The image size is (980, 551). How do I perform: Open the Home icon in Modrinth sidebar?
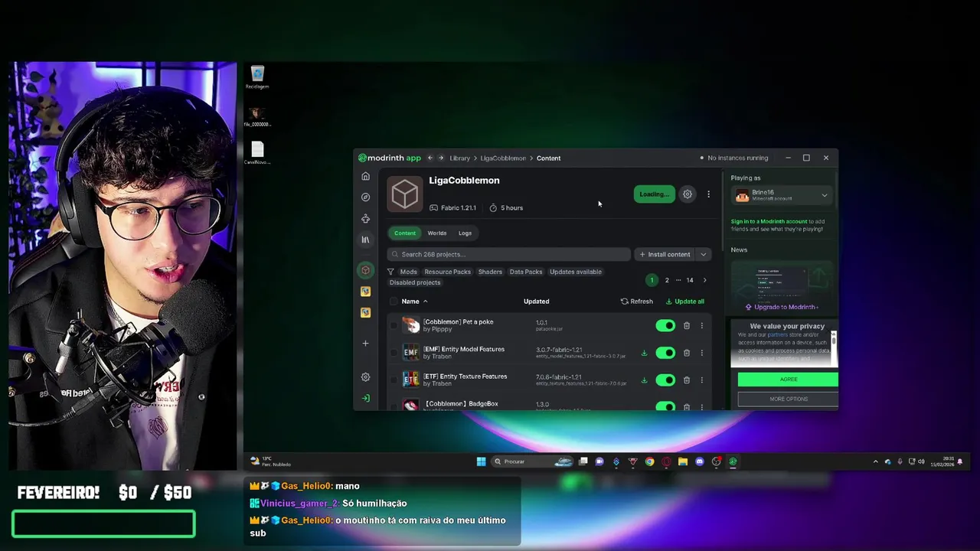click(x=365, y=177)
